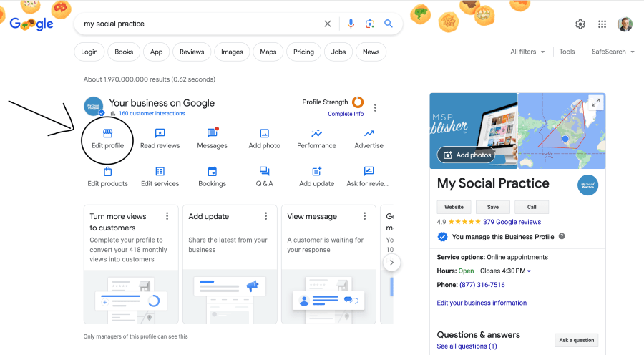Open Bookings calendar icon
The image size is (644, 355).
pos(213,171)
